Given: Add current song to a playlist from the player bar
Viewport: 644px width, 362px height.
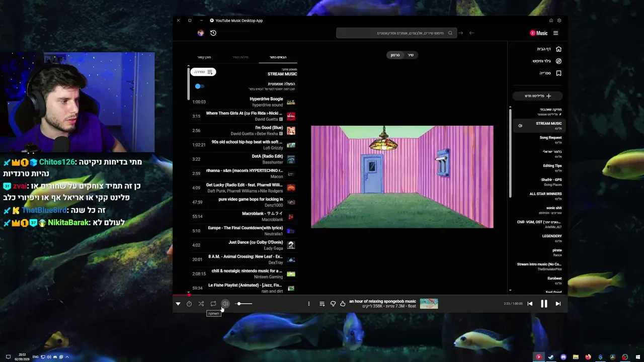Looking at the screenshot, I should [322, 304].
